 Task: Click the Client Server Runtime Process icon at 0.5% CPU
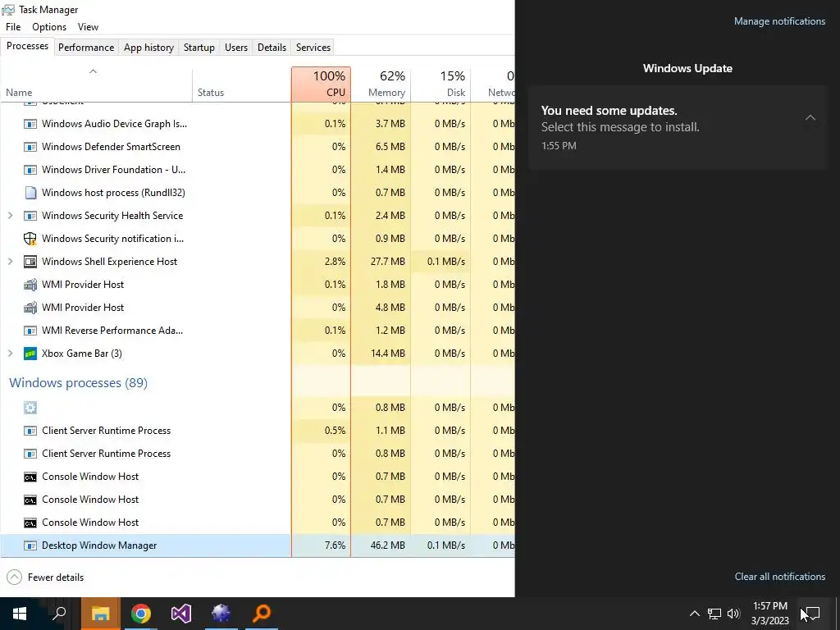pyautogui.click(x=30, y=431)
